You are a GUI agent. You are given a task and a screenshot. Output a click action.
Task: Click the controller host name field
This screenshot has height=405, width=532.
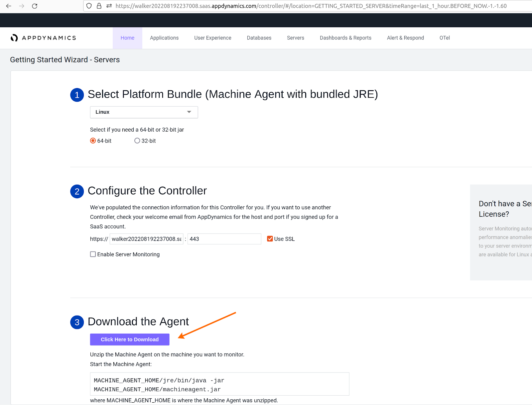coord(146,239)
